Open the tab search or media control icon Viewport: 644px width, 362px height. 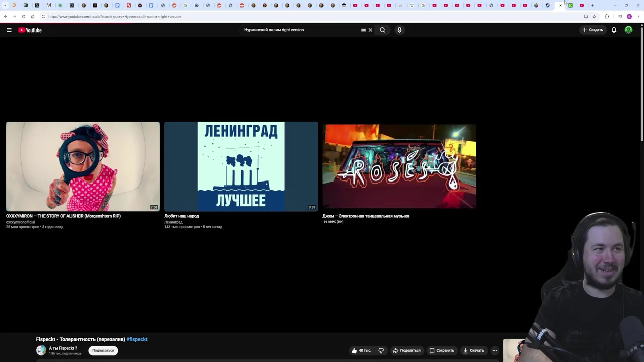[x=620, y=16]
